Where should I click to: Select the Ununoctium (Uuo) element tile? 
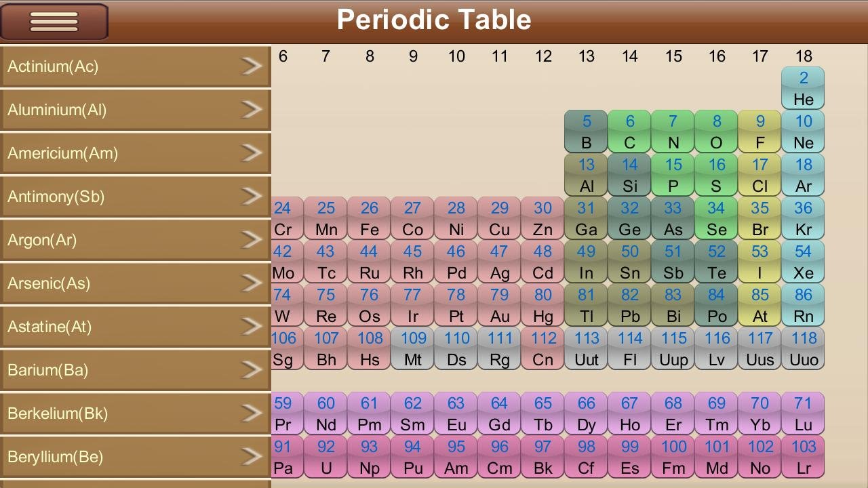pos(803,348)
